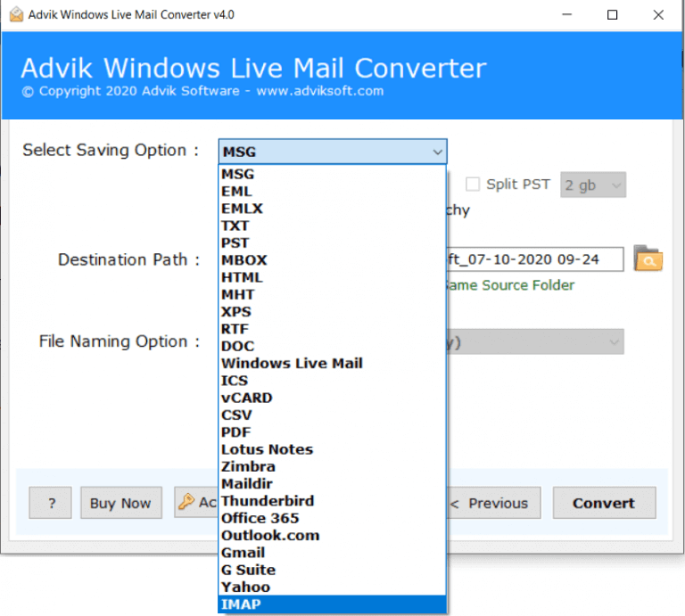Select ICS from the list
This screenshot has height=616, width=685.
coord(332,381)
